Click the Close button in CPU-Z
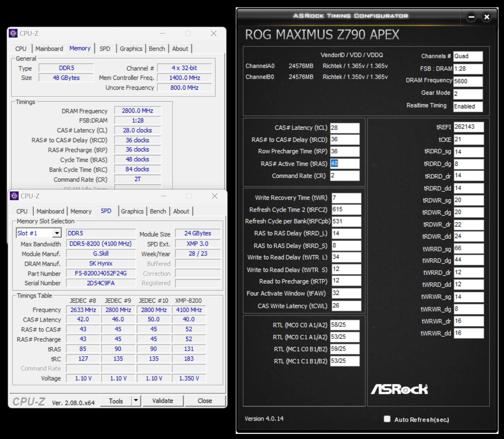504x439 pixels. click(205, 401)
